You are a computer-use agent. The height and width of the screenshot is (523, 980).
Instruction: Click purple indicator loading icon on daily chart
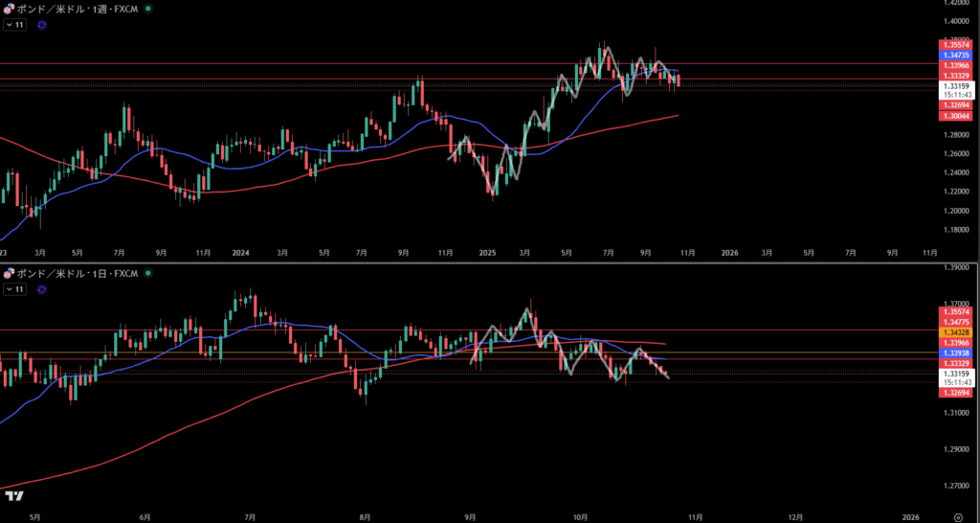pos(41,288)
